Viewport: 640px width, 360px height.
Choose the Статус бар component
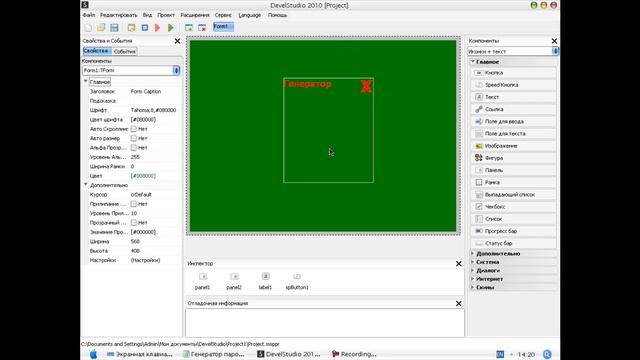tap(513, 243)
